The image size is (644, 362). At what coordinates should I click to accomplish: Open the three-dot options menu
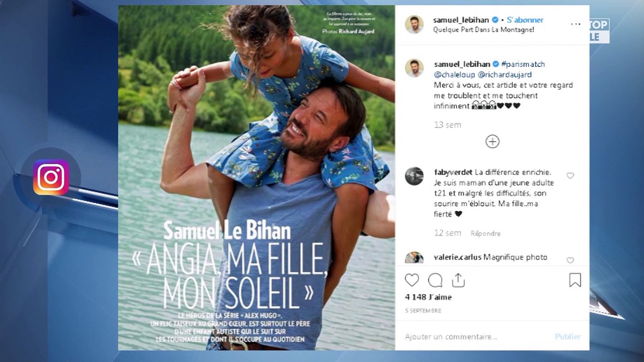[x=576, y=24]
